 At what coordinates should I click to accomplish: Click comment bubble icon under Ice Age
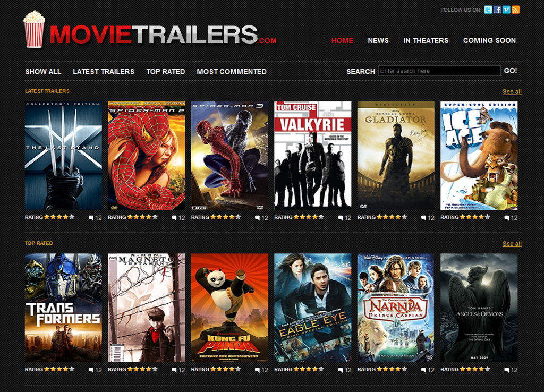(507, 218)
